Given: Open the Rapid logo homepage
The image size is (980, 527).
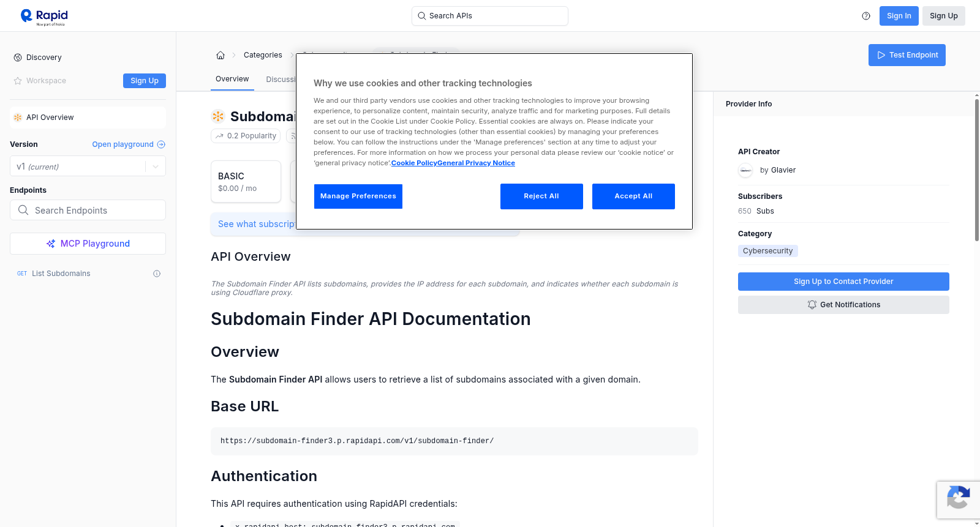Looking at the screenshot, I should coord(44,17).
